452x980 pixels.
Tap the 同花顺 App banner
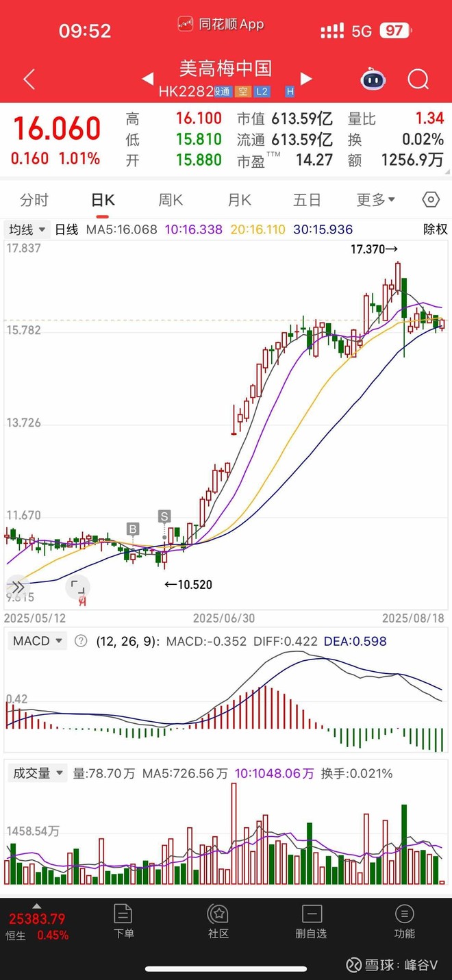221,24
